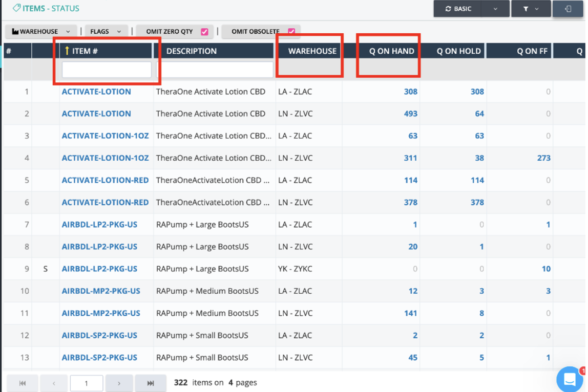Open AIRBDL-LP2-PKG-US link in row 7
The width and height of the screenshot is (588, 392).
99,225
